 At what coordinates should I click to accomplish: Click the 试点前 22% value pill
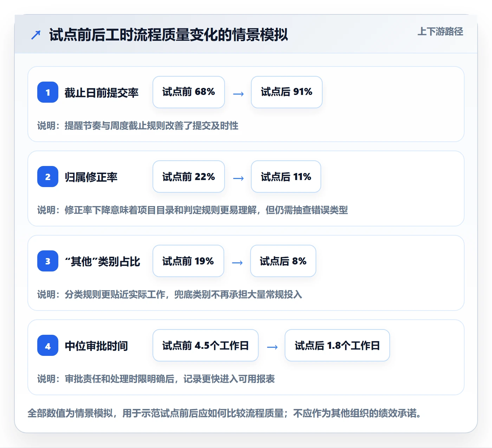[x=189, y=177]
